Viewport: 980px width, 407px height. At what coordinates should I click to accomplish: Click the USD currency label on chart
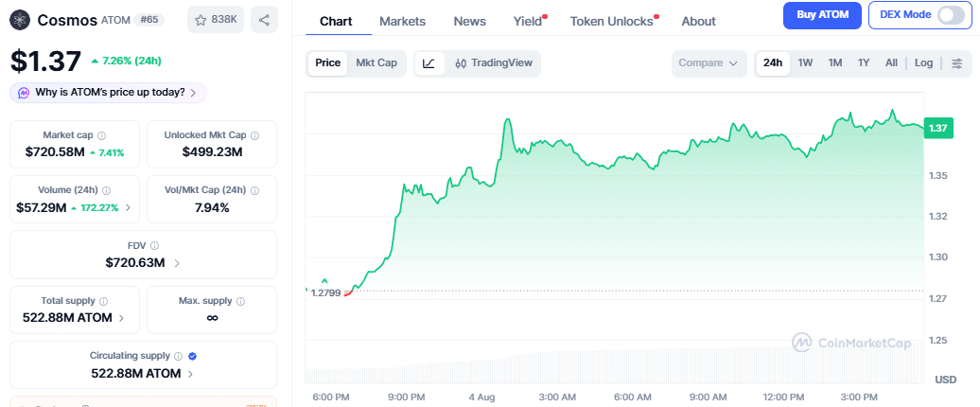click(945, 380)
